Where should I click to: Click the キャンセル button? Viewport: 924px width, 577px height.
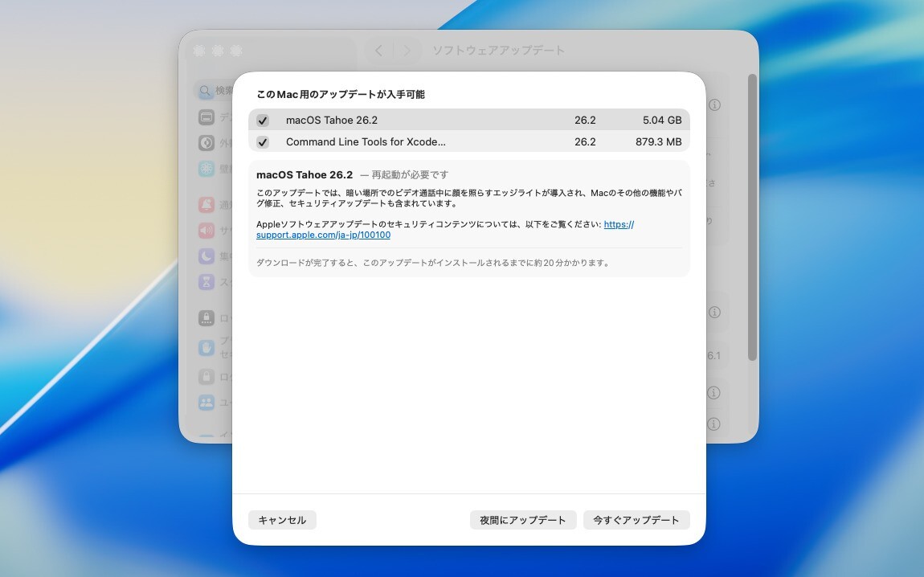click(282, 520)
